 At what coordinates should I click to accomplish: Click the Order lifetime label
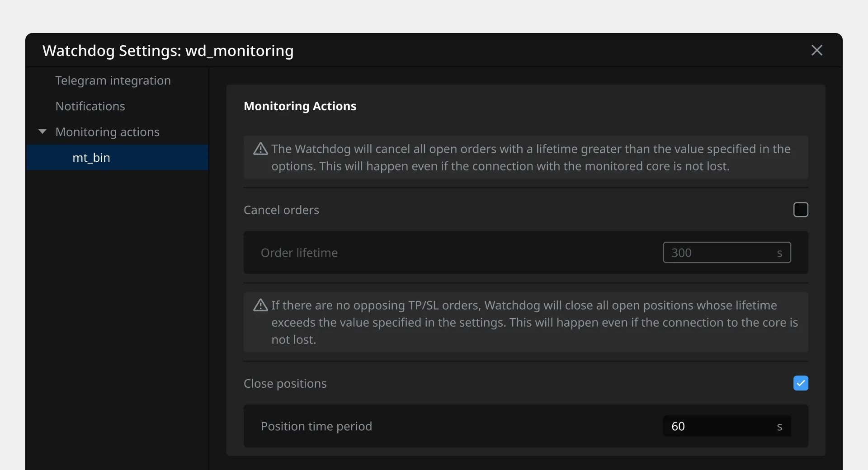click(299, 253)
